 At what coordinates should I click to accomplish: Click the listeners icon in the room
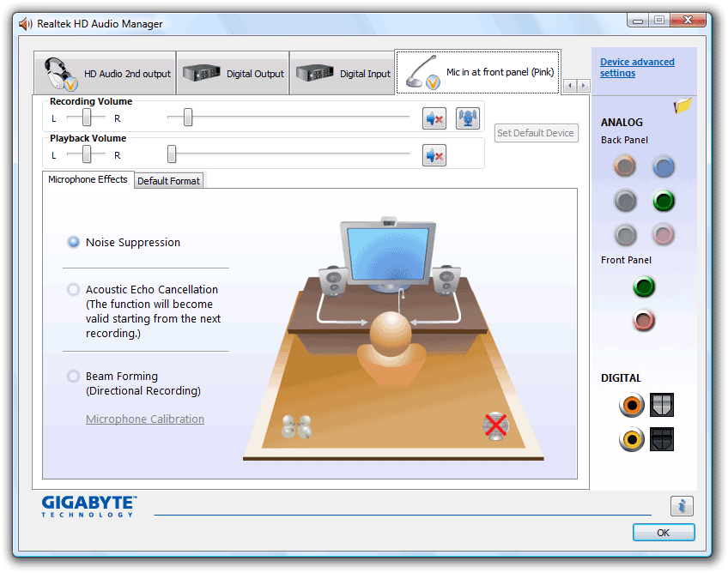(297, 427)
